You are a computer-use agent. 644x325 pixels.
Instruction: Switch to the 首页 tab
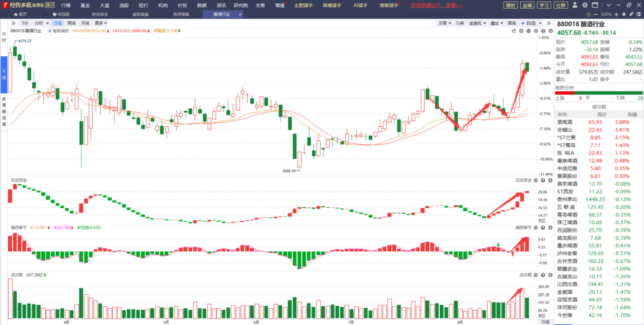(x=20, y=14)
